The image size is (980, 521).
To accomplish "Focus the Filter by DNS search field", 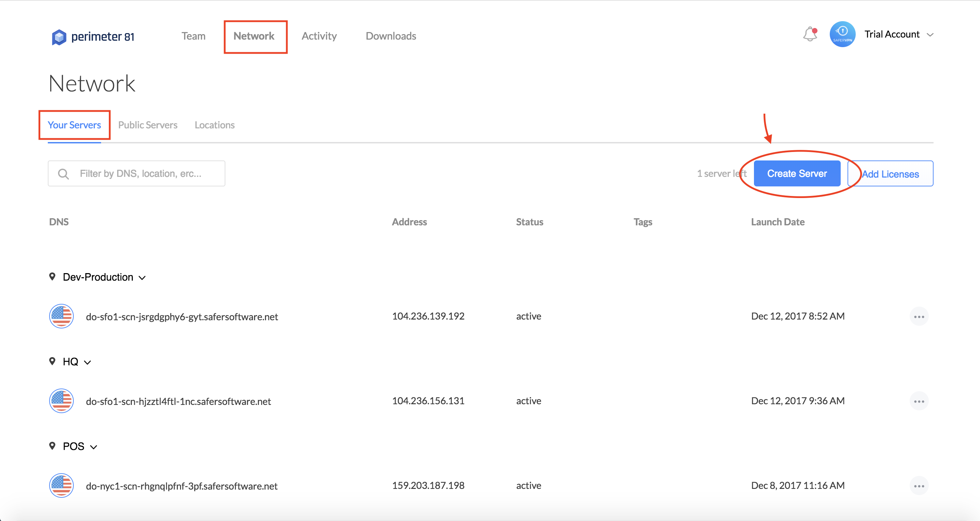I will pos(144,174).
